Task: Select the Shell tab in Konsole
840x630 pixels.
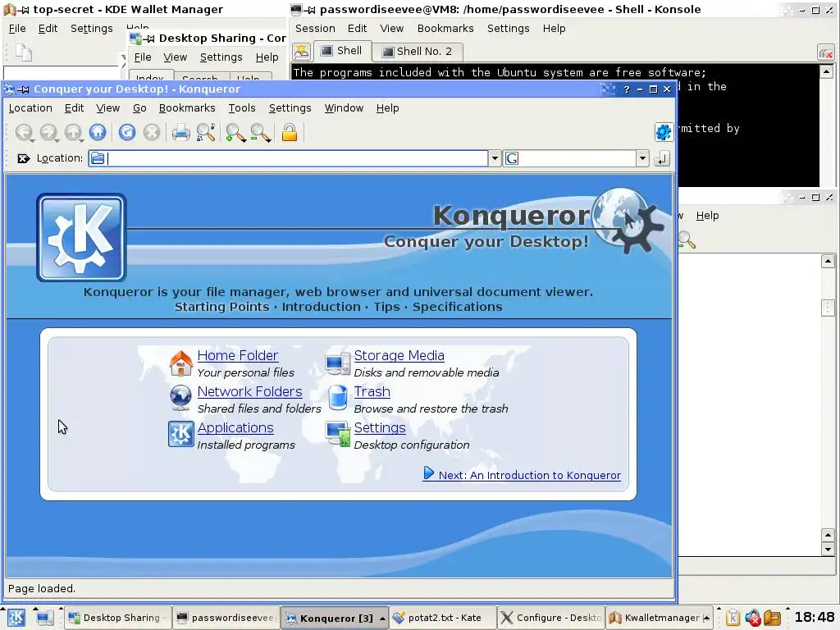Action: [x=342, y=51]
